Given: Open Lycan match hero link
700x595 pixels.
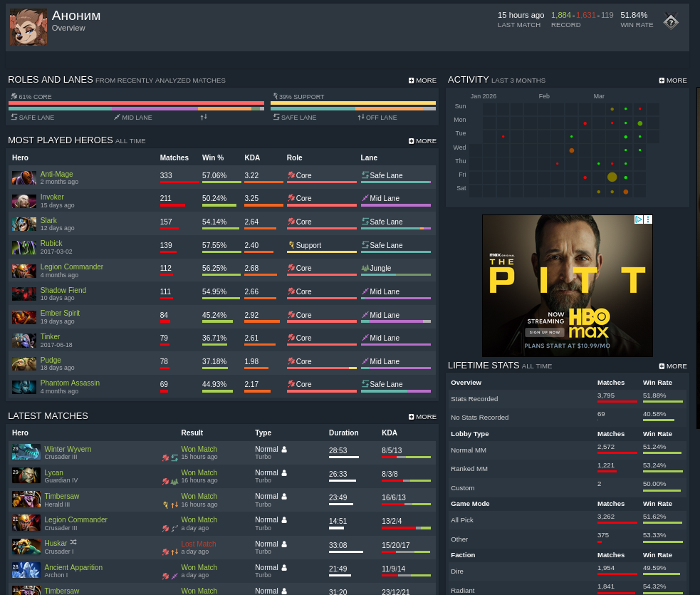Looking at the screenshot, I should (x=53, y=472).
